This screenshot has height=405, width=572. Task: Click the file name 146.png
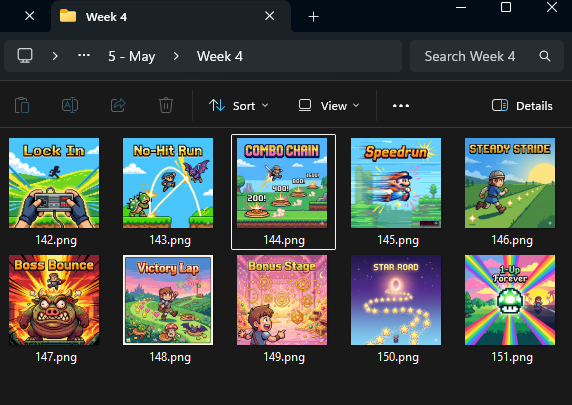512,240
